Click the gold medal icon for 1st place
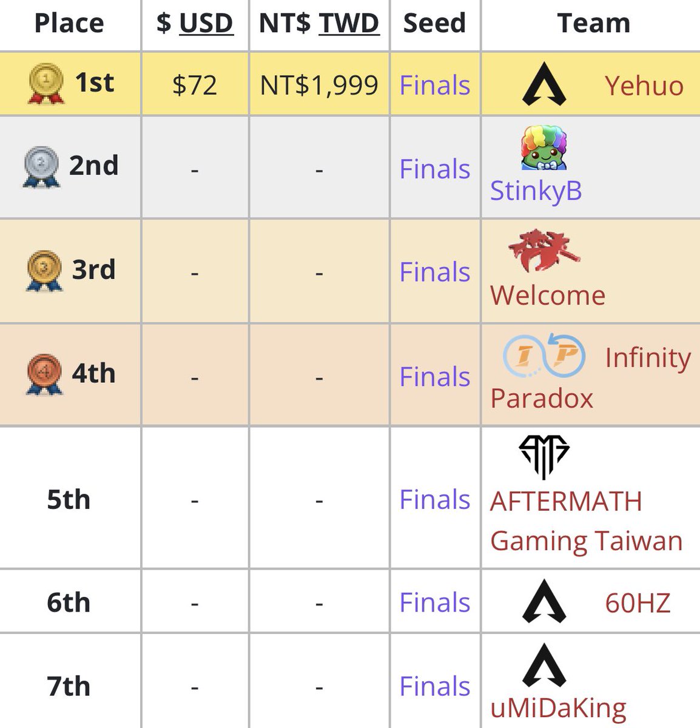Image resolution: width=700 pixels, height=728 pixels. pyautogui.click(x=46, y=84)
